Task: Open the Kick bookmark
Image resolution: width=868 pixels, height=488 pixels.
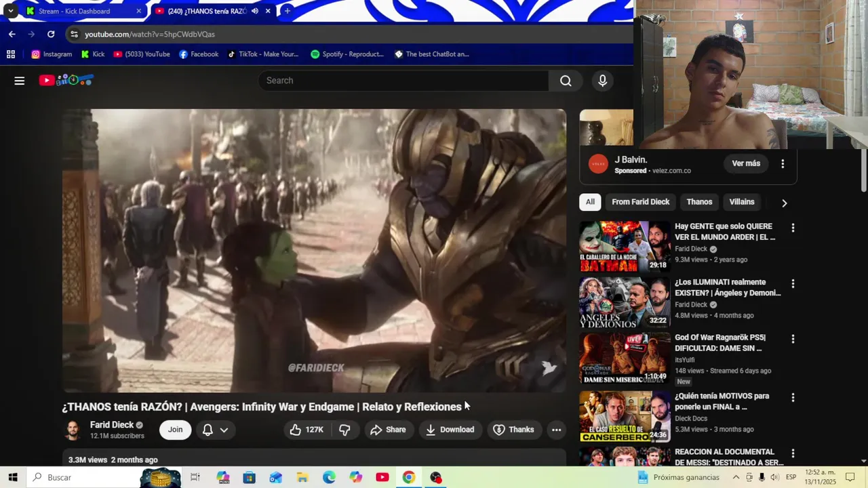Action: tap(93, 54)
